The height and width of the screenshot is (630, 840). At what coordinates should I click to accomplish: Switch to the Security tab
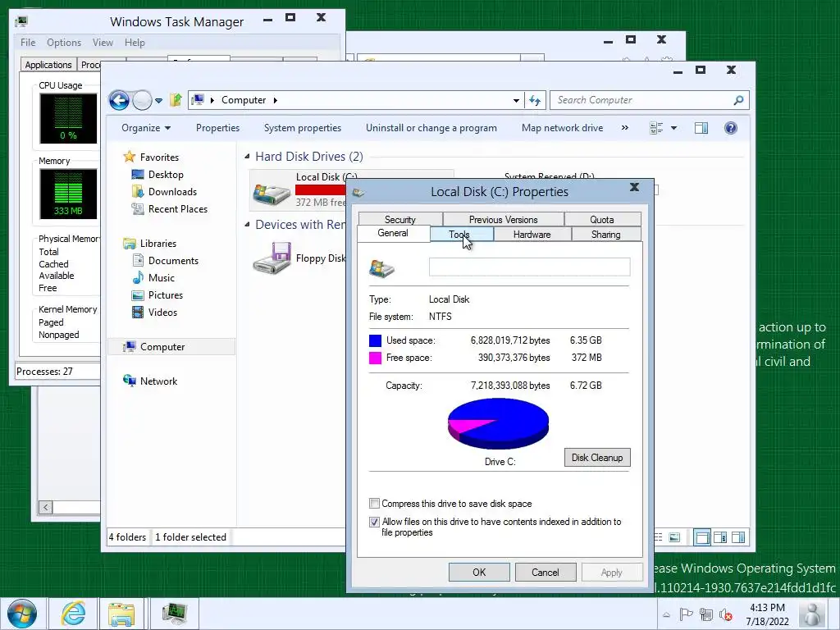(x=400, y=219)
